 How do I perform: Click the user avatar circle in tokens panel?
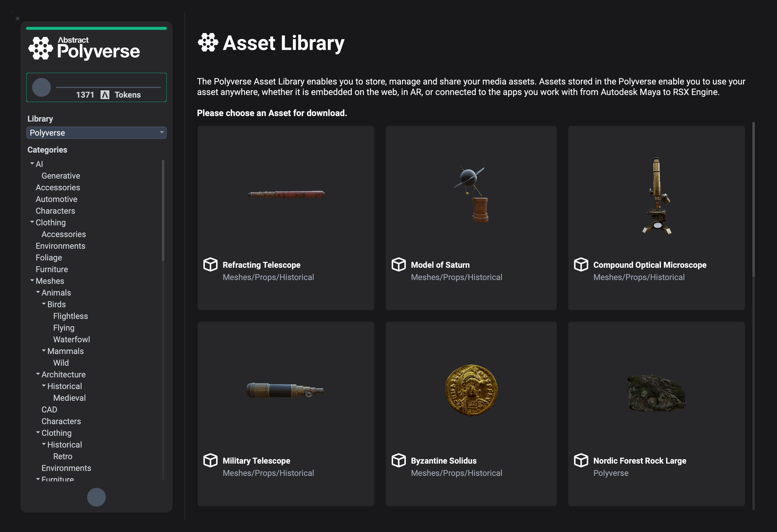coord(42,88)
